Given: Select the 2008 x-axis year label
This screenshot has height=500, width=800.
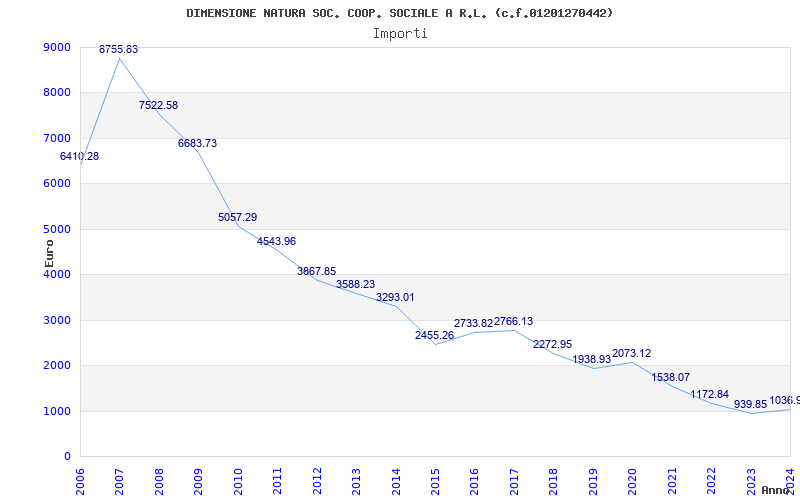Looking at the screenshot, I should (x=159, y=481).
